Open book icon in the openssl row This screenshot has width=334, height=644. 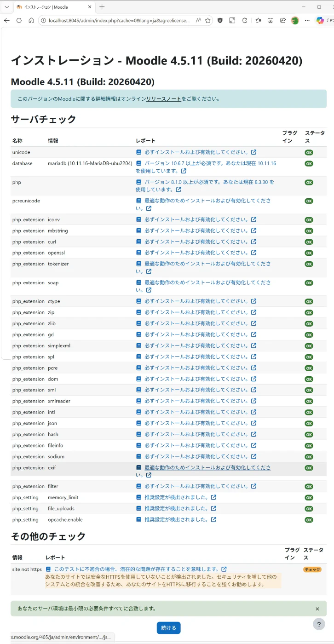tap(138, 253)
